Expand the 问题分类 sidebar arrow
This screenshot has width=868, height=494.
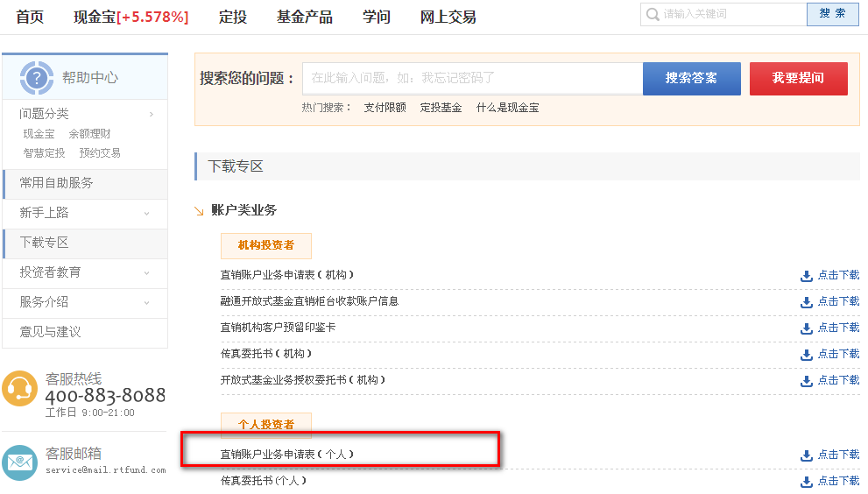pos(152,114)
